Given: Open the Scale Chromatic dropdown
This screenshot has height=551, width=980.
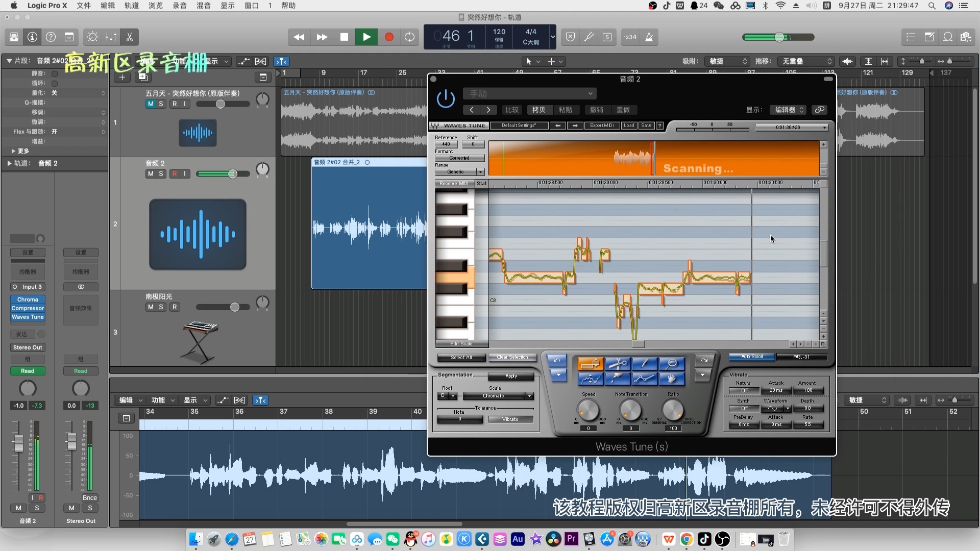Looking at the screenshot, I should 498,396.
